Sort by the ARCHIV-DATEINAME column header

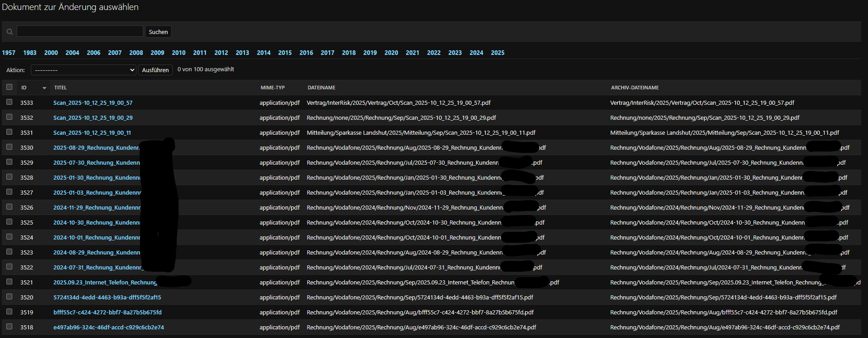click(635, 88)
